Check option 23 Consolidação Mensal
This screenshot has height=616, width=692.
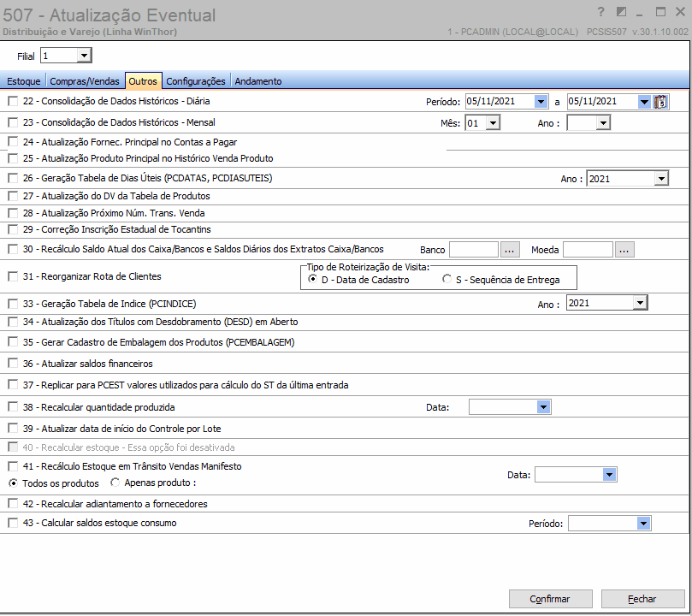[x=13, y=122]
